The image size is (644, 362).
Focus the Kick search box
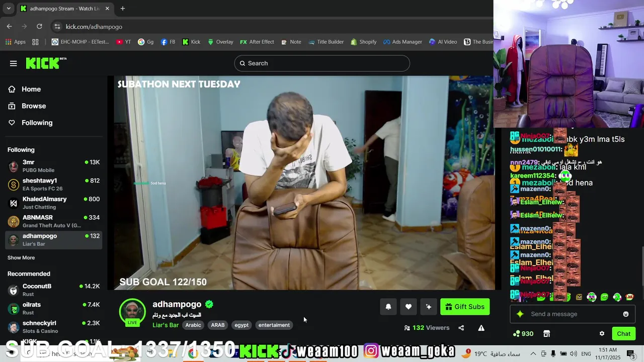[322, 63]
